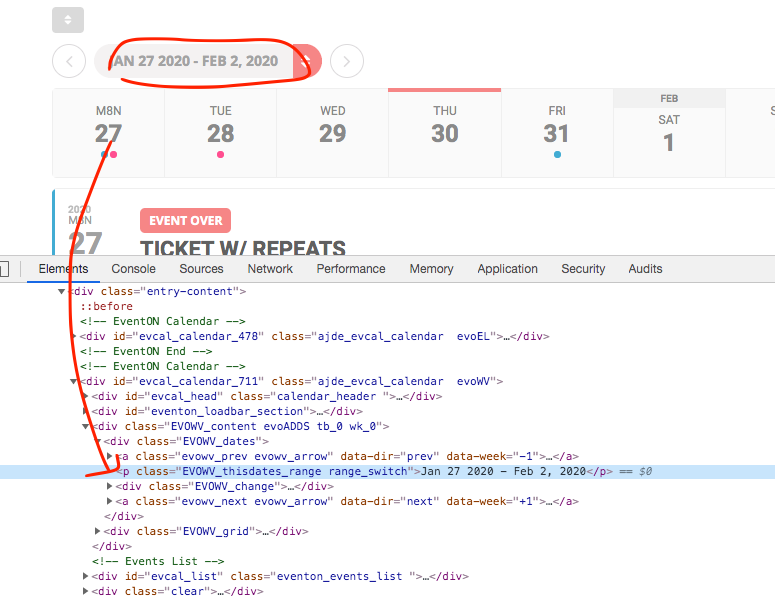Open the week range switcher button
The height and width of the screenshot is (597, 775).
tap(309, 61)
